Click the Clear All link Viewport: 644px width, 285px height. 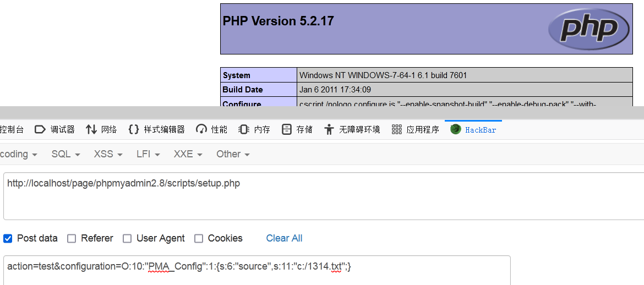click(284, 238)
